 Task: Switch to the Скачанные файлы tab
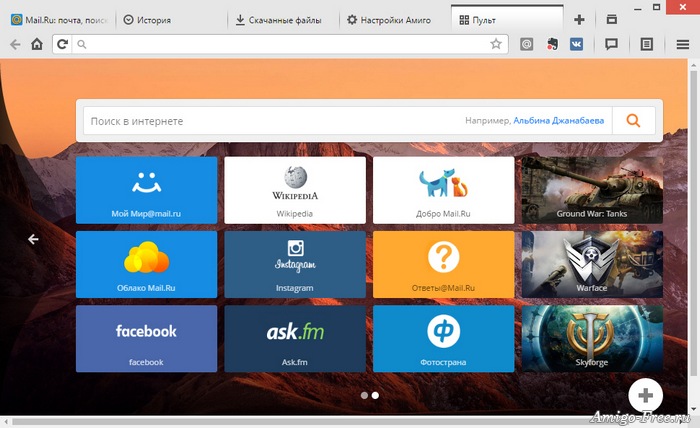(x=282, y=20)
